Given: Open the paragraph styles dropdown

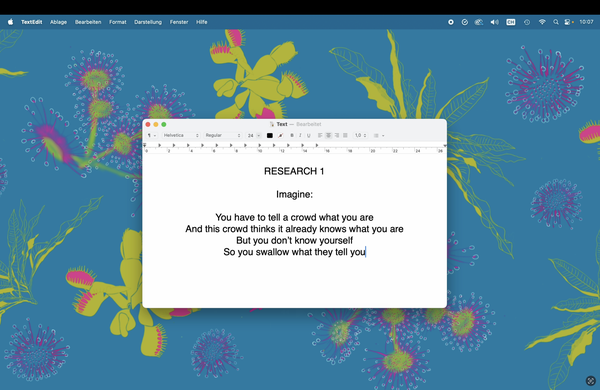Looking at the screenshot, I should 152,135.
